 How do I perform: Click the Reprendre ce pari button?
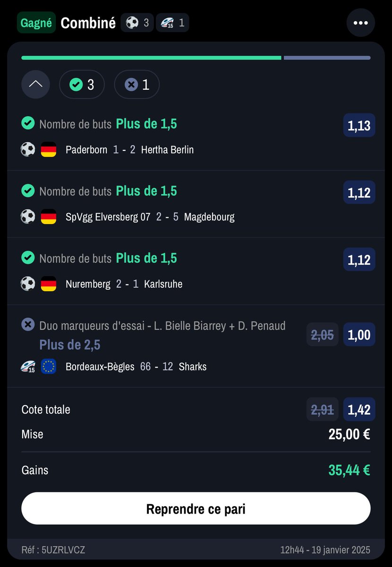196,509
